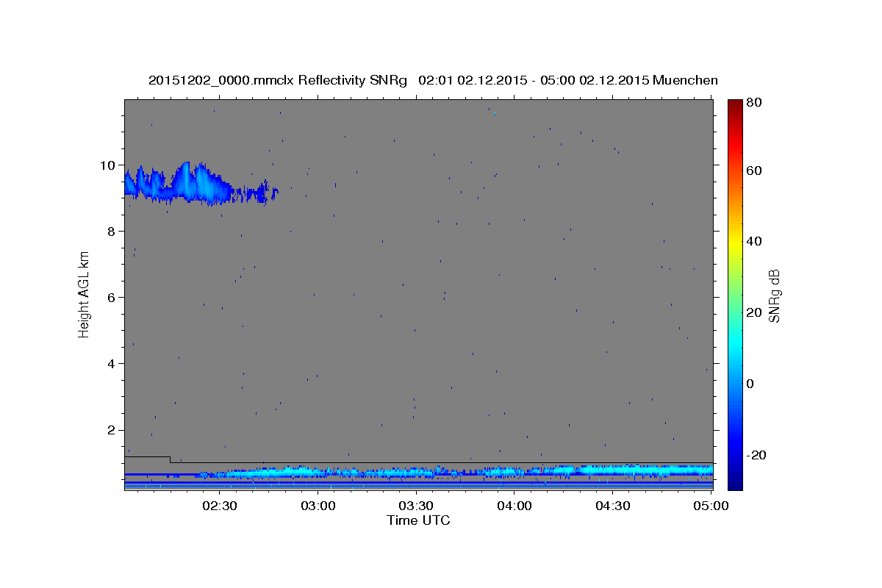
Task: Click the 05:00 time tick label
Action: click(711, 506)
